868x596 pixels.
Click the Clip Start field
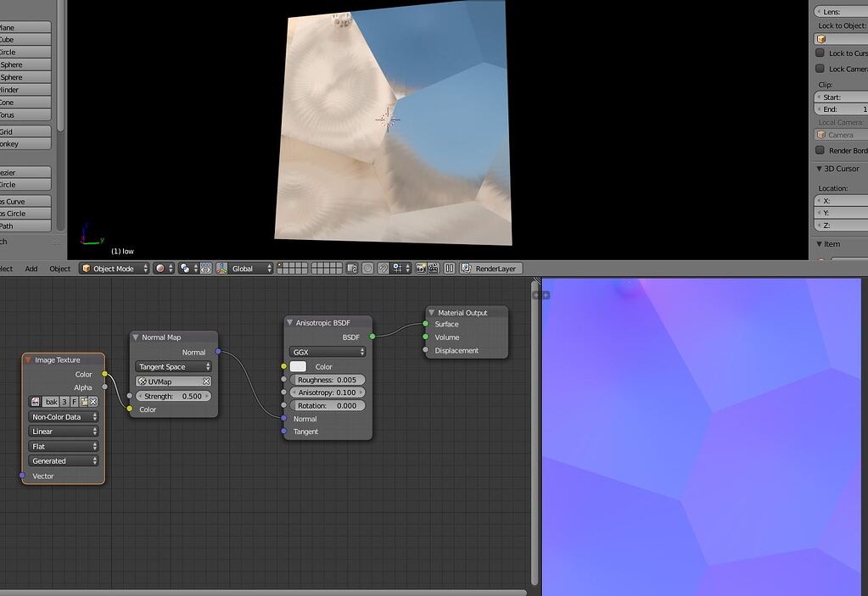pyautogui.click(x=841, y=97)
